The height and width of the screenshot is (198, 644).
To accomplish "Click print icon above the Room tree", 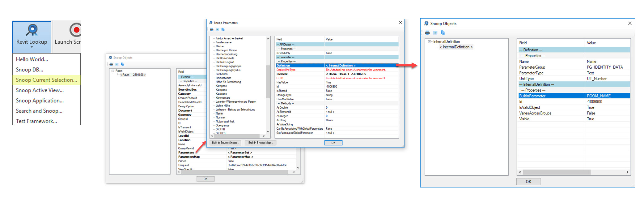I will pos(111,64).
